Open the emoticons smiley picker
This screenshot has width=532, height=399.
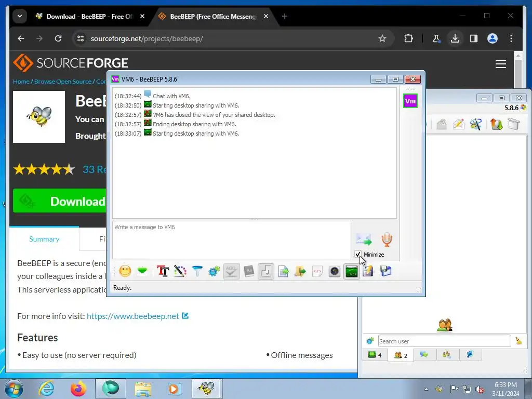(x=125, y=271)
